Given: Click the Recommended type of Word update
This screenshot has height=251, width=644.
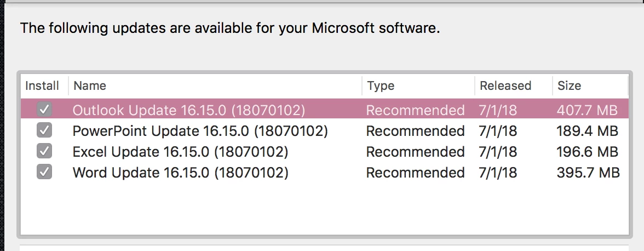Looking at the screenshot, I should tap(415, 173).
